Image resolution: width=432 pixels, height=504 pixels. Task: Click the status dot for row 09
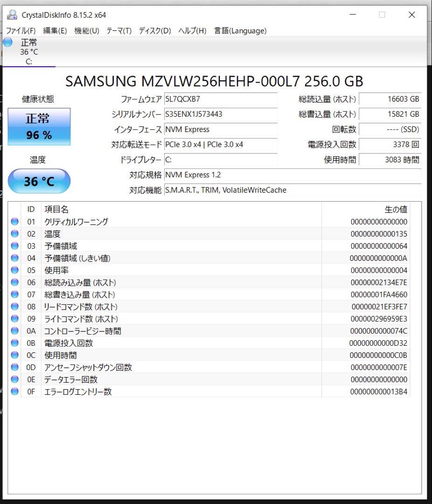pyautogui.click(x=14, y=319)
